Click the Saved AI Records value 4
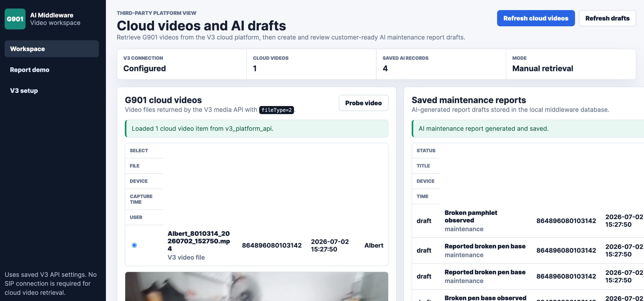This screenshot has width=644, height=301. (x=385, y=69)
